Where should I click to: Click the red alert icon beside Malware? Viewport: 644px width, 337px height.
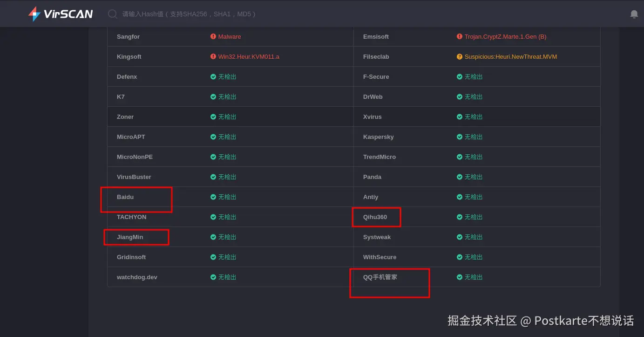tap(213, 36)
